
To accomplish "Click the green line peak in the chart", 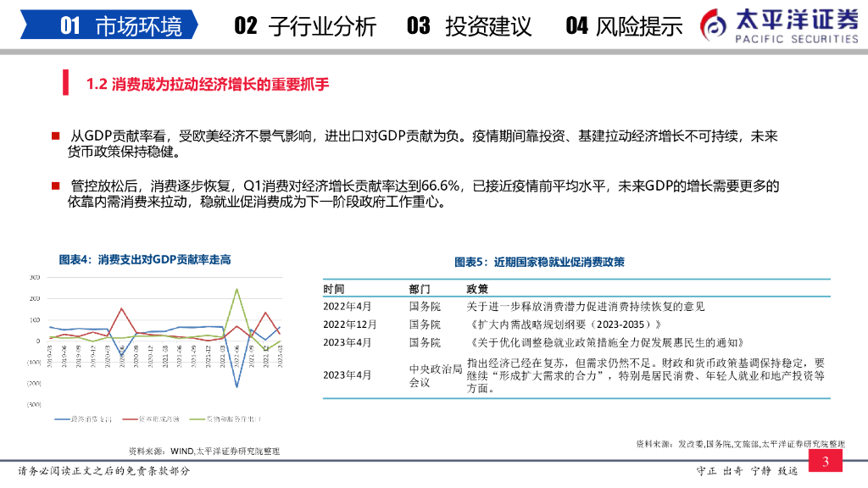I will pyautogui.click(x=237, y=290).
